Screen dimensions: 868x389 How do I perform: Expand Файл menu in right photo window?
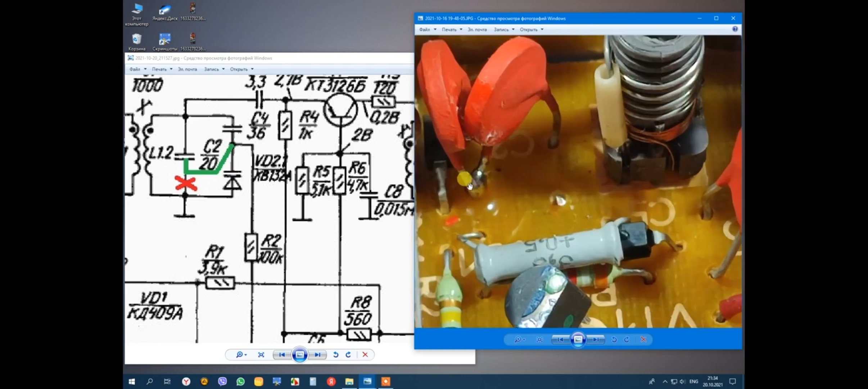coord(425,30)
